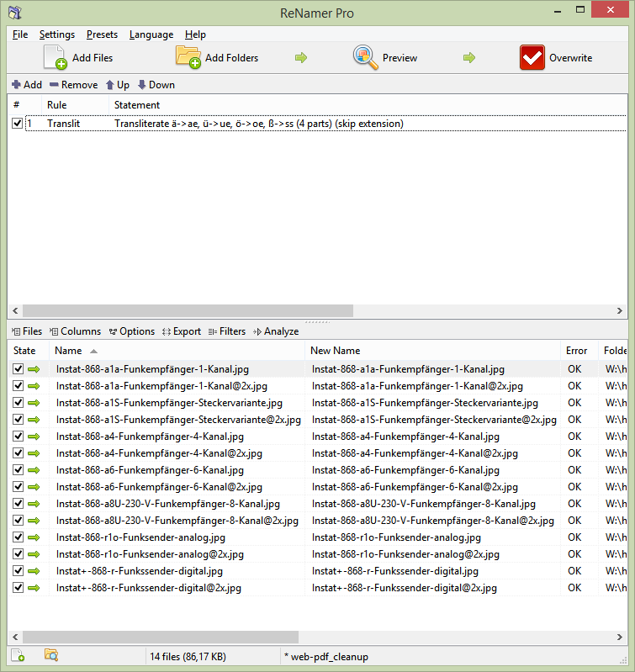The width and height of the screenshot is (635, 672).
Task: Open the Presets menu
Action: point(102,34)
